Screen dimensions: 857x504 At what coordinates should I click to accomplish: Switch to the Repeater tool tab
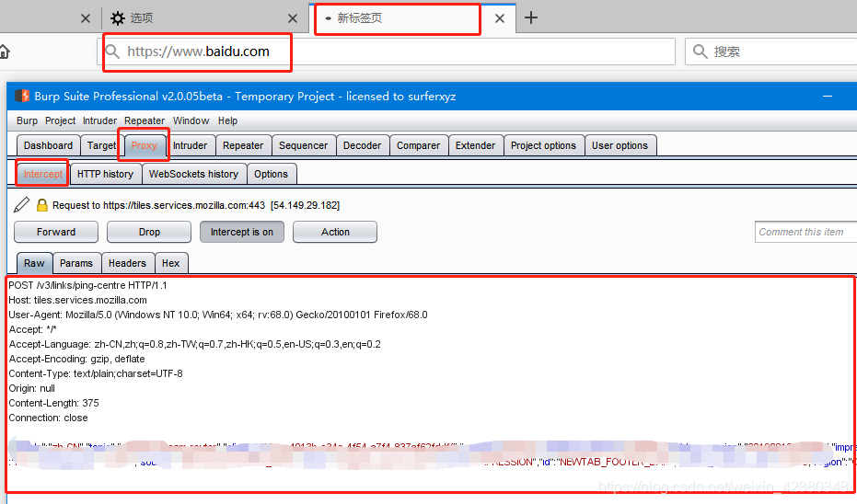[x=243, y=146]
